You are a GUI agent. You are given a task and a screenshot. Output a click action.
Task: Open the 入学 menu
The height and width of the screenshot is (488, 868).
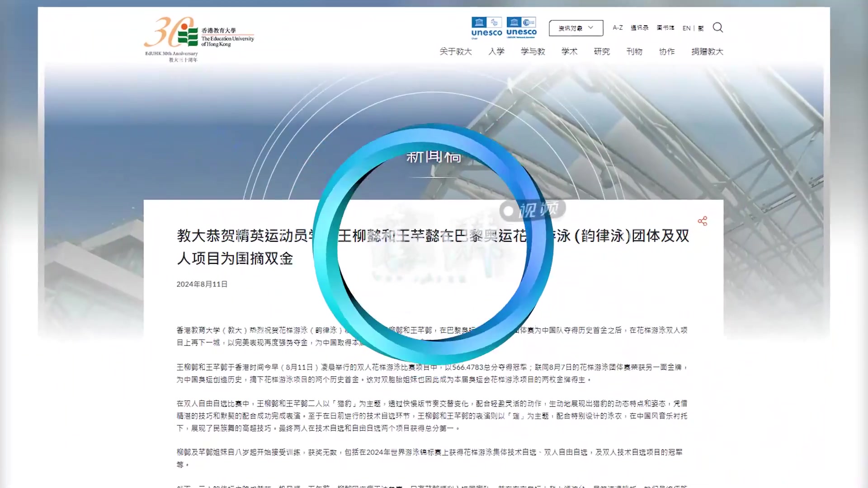(x=496, y=52)
